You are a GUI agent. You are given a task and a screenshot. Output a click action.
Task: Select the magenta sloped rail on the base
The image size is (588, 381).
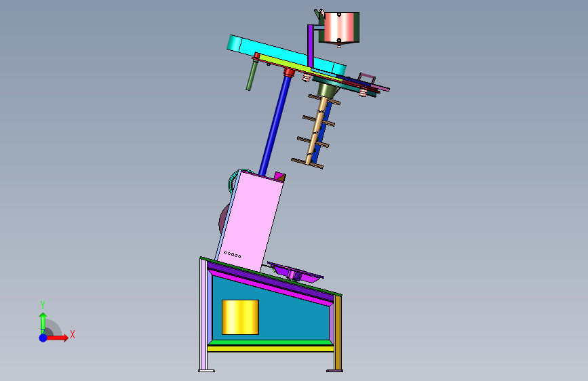(x=270, y=287)
